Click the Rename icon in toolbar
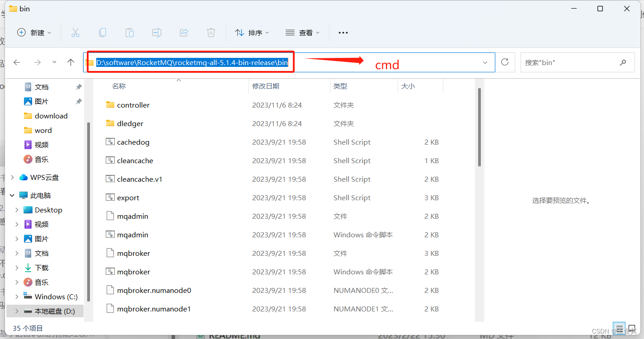The height and width of the screenshot is (339, 644). (157, 33)
